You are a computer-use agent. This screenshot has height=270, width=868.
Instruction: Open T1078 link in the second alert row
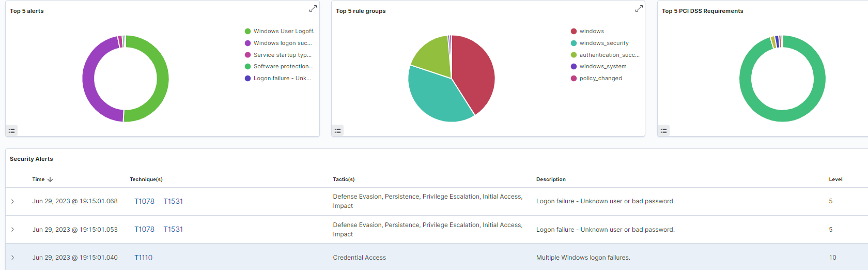point(144,229)
